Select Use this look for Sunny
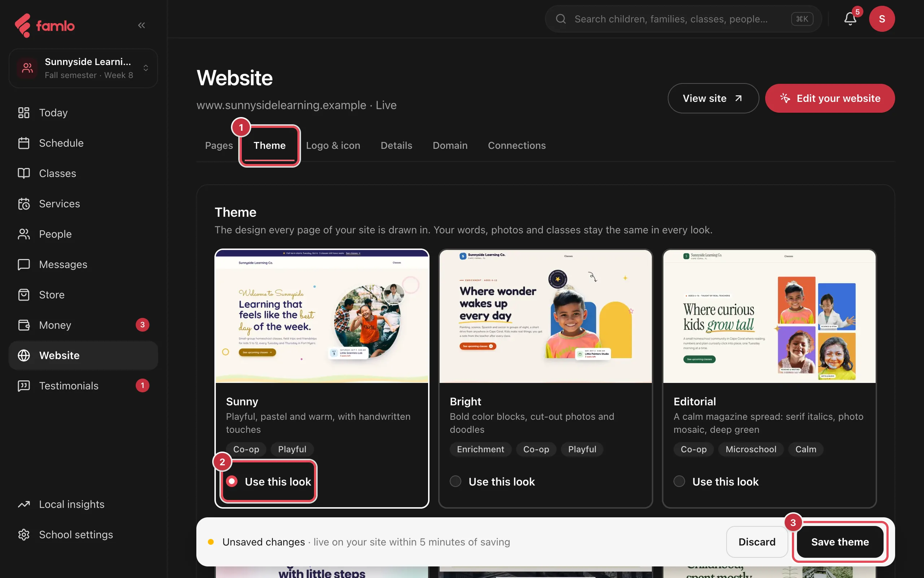Image resolution: width=924 pixels, height=578 pixels. [269, 481]
